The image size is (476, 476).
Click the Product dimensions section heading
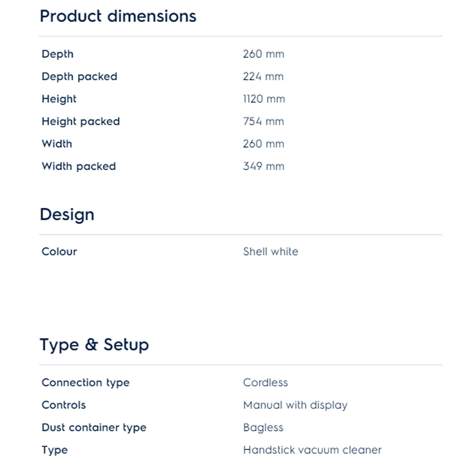[x=118, y=16]
